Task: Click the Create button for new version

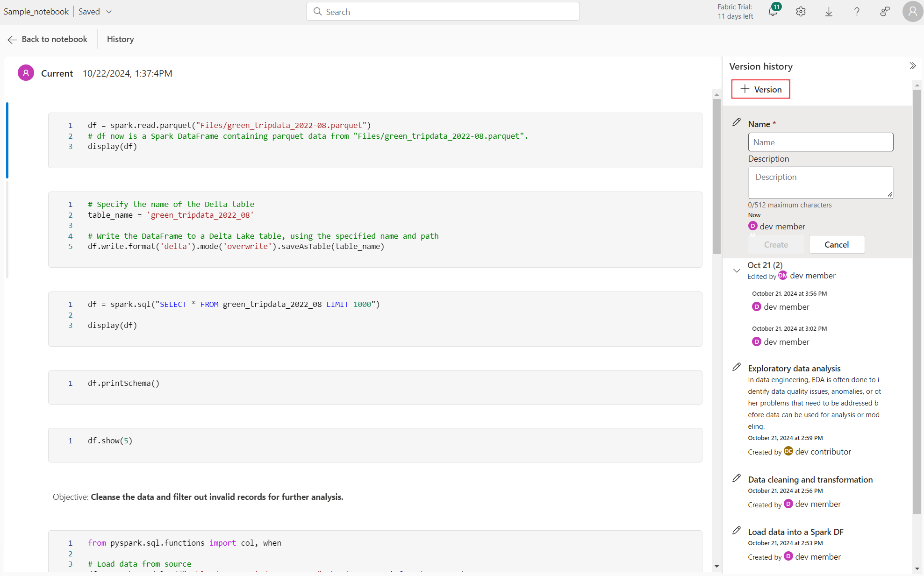Action: (775, 244)
